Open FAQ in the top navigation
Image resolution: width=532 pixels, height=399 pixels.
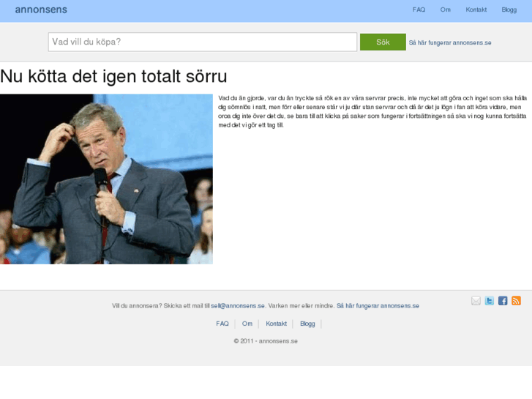pyautogui.click(x=419, y=10)
